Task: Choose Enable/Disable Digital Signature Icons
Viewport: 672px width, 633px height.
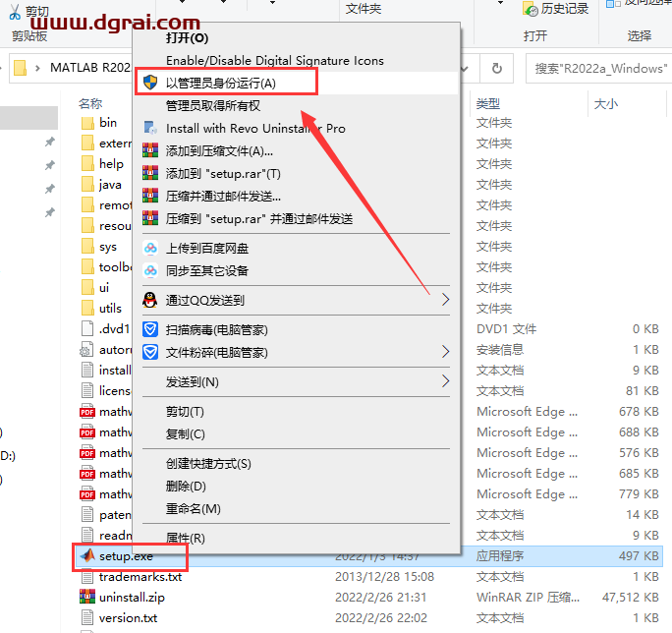Action: (275, 61)
